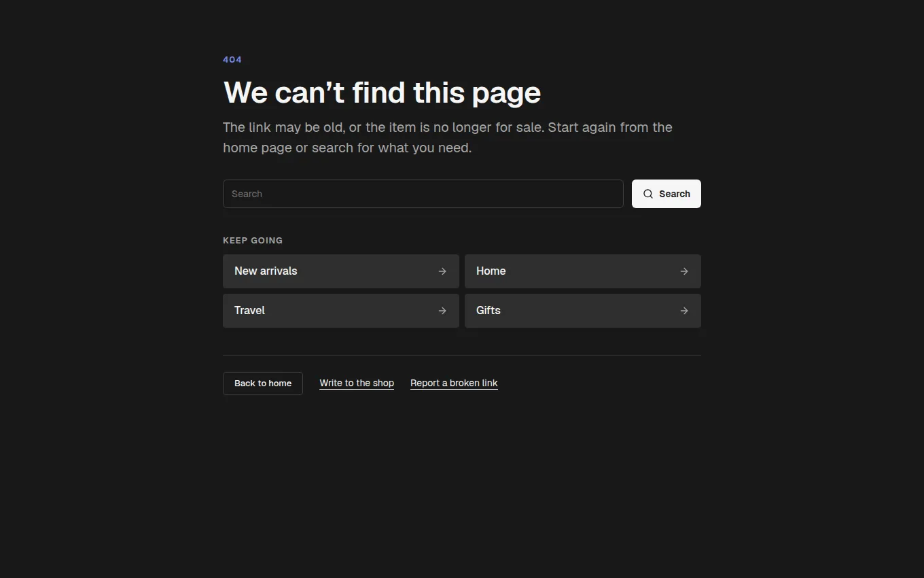Click the 404 error code label

(x=232, y=60)
